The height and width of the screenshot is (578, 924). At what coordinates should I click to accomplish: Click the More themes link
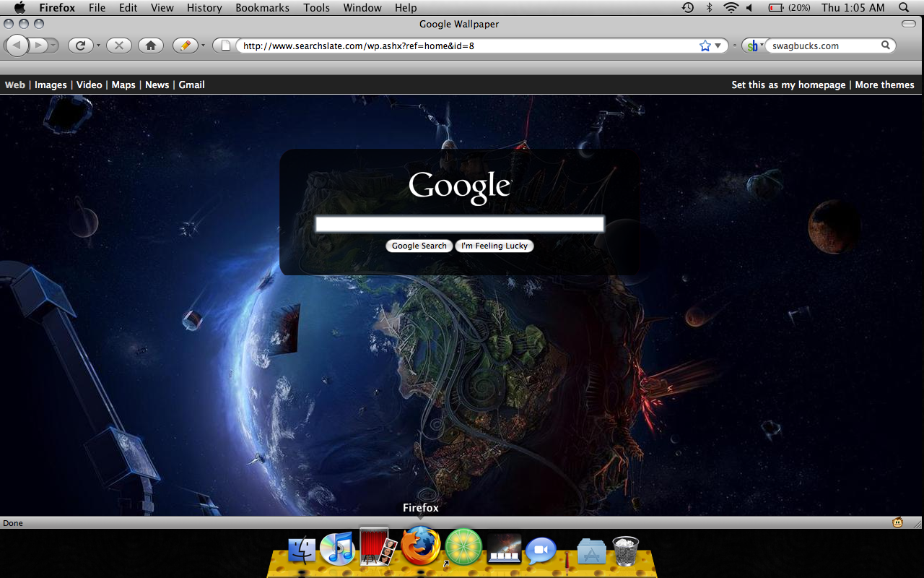(x=884, y=85)
